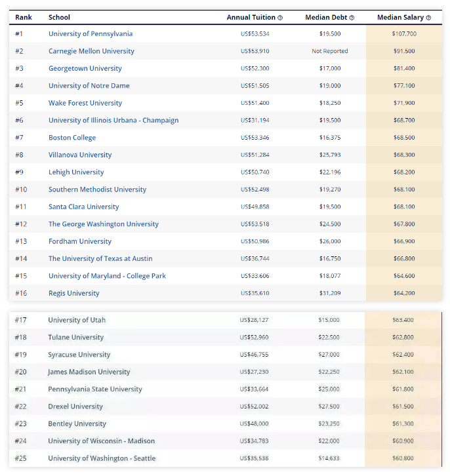The width and height of the screenshot is (450, 476).
Task: Click the Not Reported debt cell
Action: (330, 51)
